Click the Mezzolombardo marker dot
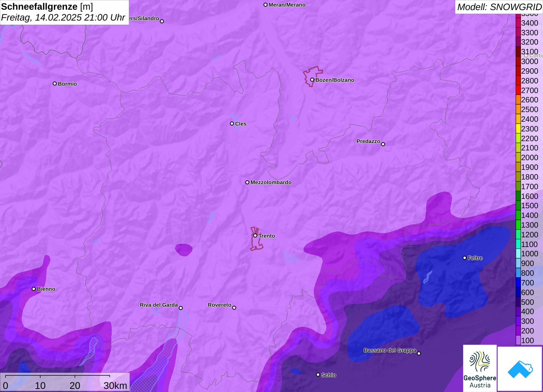 pyautogui.click(x=247, y=182)
